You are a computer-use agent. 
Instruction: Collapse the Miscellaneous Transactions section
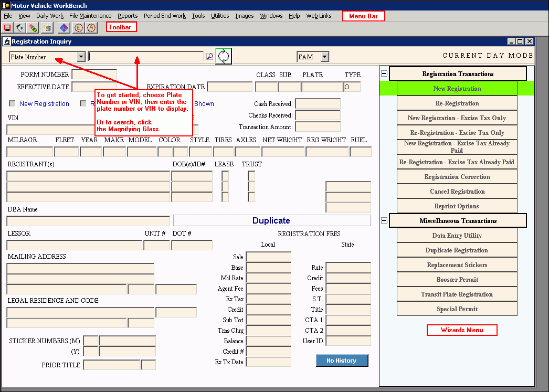pos(384,220)
